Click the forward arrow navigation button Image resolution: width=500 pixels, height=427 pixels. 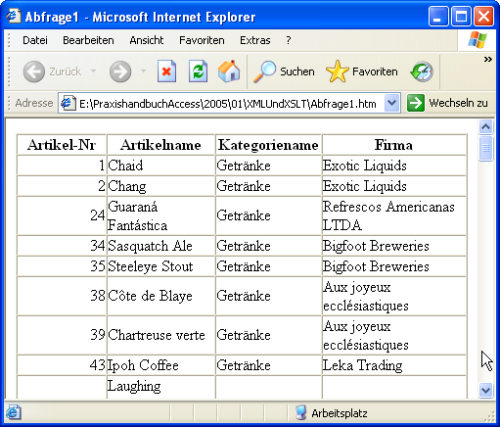click(120, 71)
